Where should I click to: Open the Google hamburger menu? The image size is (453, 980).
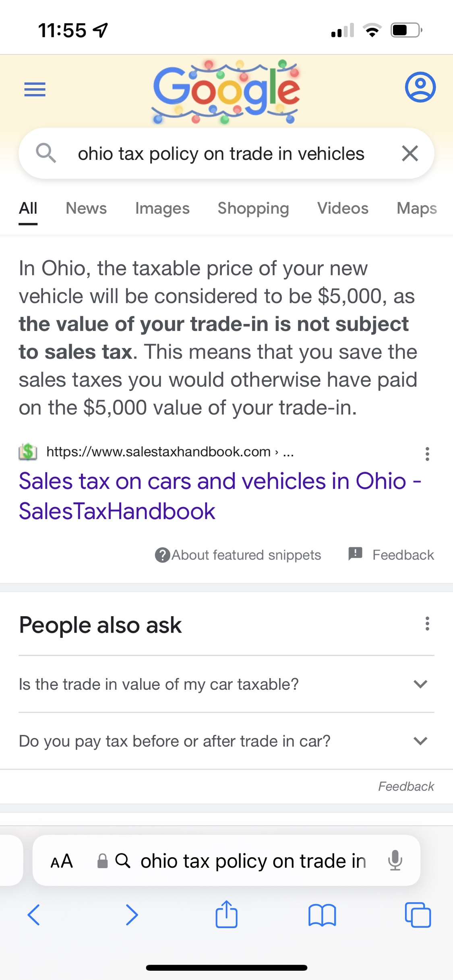[x=35, y=89]
